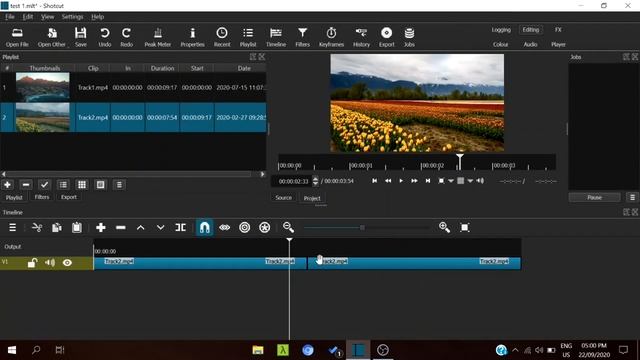Open the Properties panel
This screenshot has height=360, width=640.
point(192,37)
